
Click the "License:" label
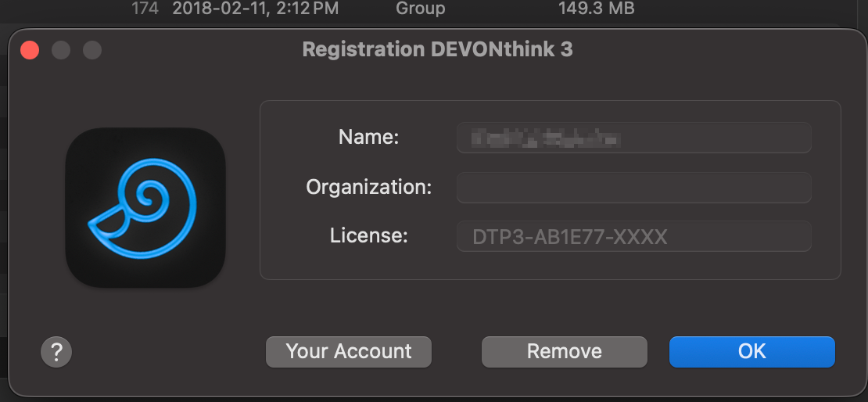[369, 235]
